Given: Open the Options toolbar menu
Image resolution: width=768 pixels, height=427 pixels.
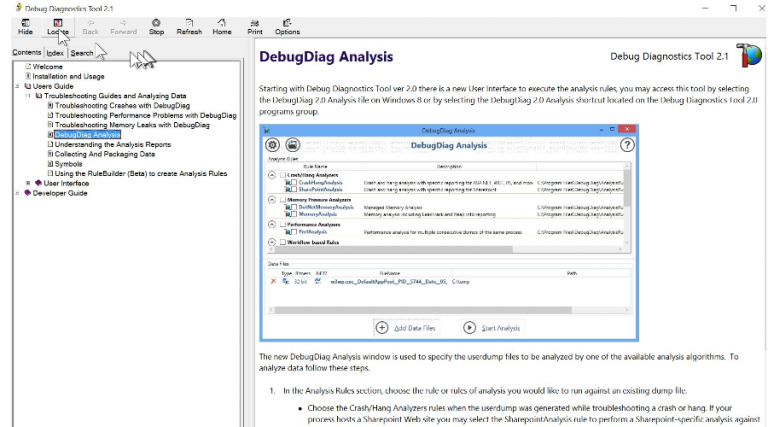Looking at the screenshot, I should [287, 25].
